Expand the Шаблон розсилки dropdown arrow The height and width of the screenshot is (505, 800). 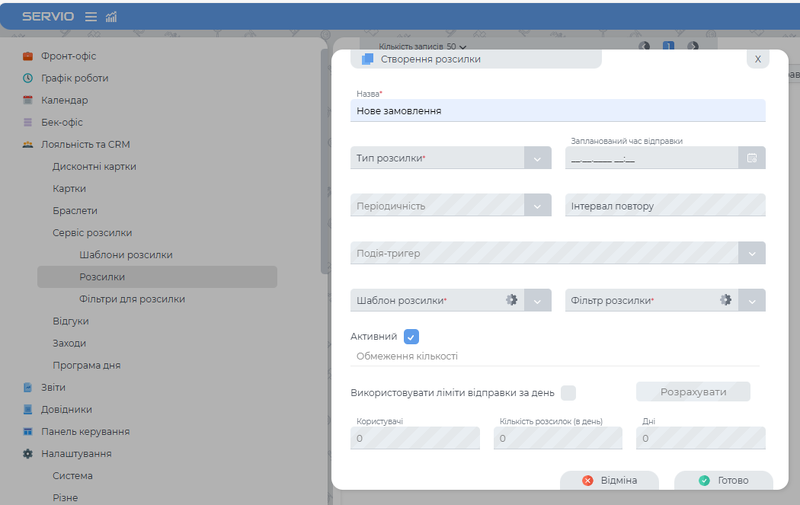coord(538,300)
